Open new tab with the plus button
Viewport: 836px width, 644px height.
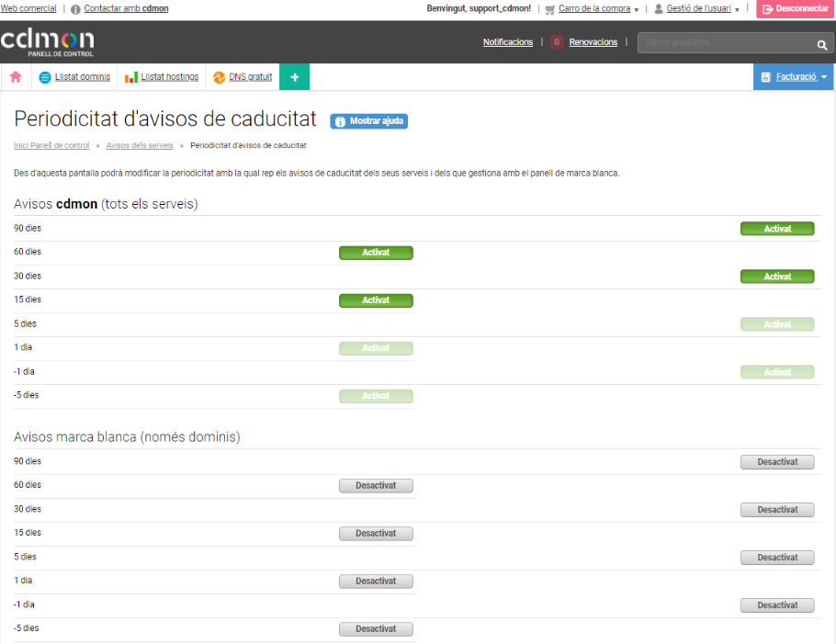coord(294,77)
